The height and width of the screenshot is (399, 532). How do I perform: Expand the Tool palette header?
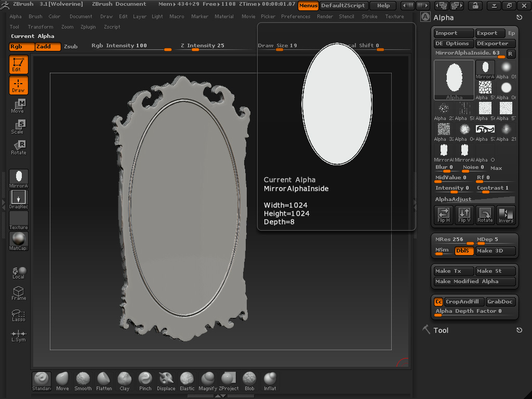[x=441, y=330]
